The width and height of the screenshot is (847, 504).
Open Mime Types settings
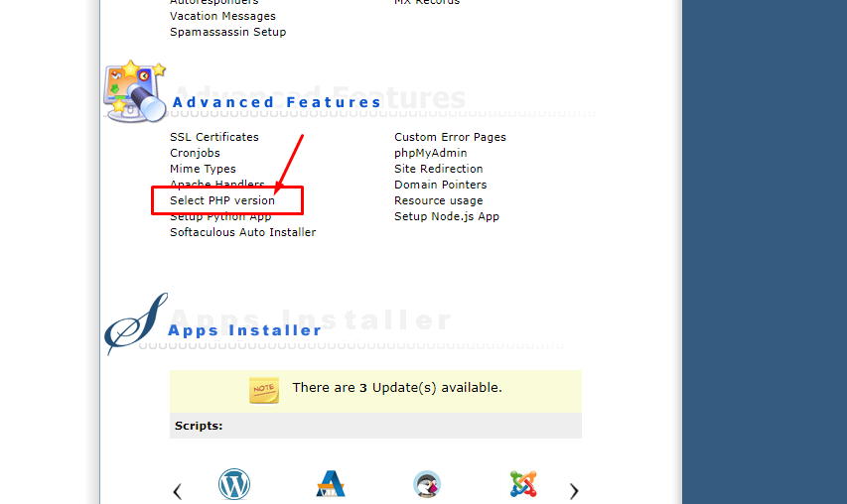pos(203,169)
